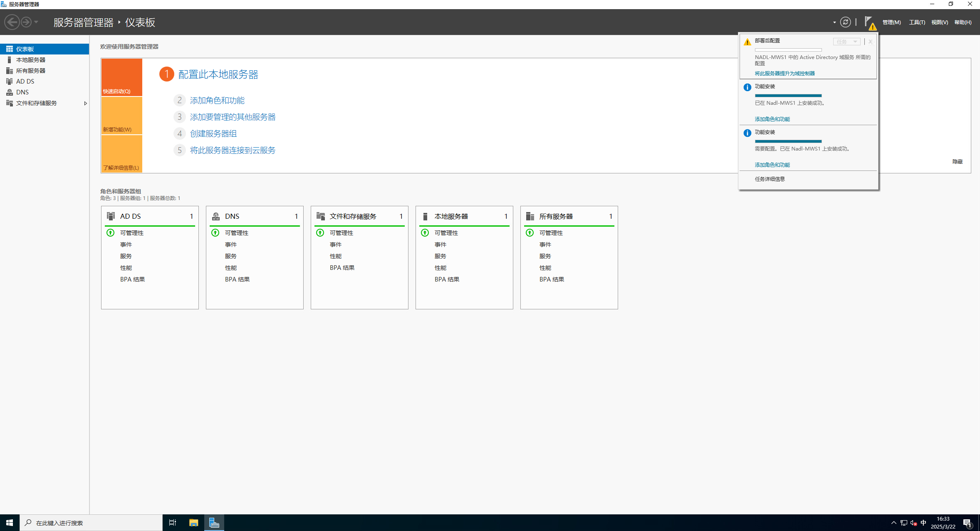Click green manageability icon in 文件和存储服务 tile

tap(320, 233)
